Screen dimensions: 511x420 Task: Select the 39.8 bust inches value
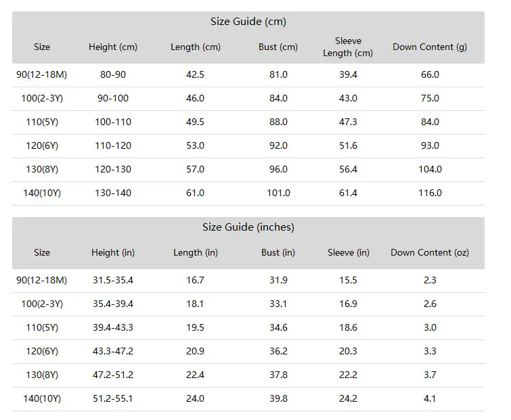click(278, 398)
